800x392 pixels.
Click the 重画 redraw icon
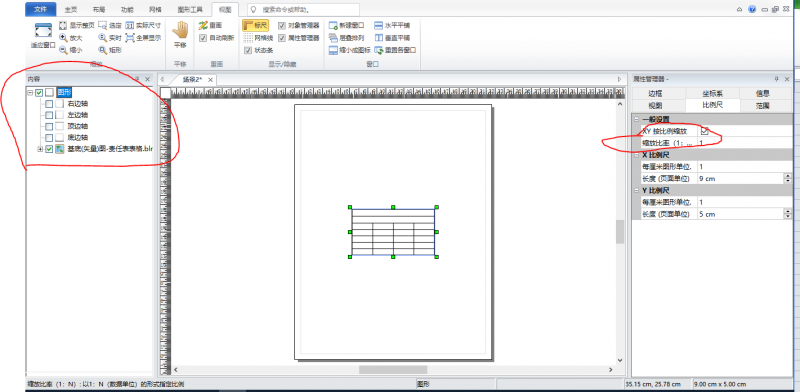203,25
